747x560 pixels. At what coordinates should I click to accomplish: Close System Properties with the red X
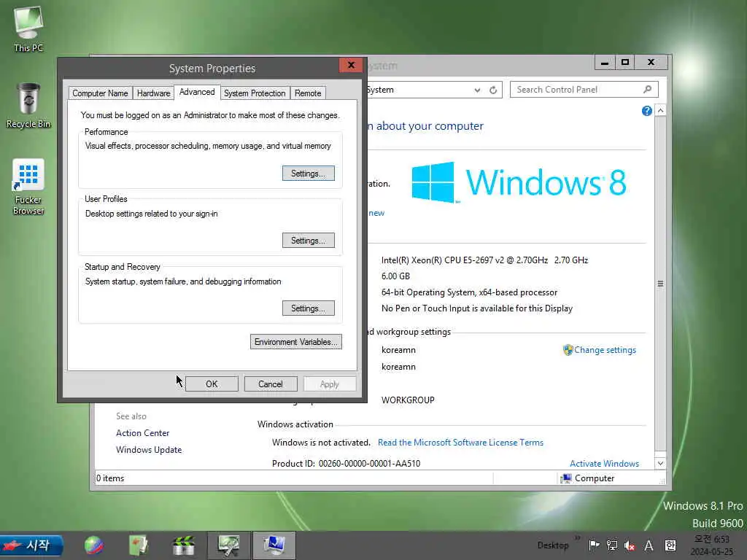[351, 65]
